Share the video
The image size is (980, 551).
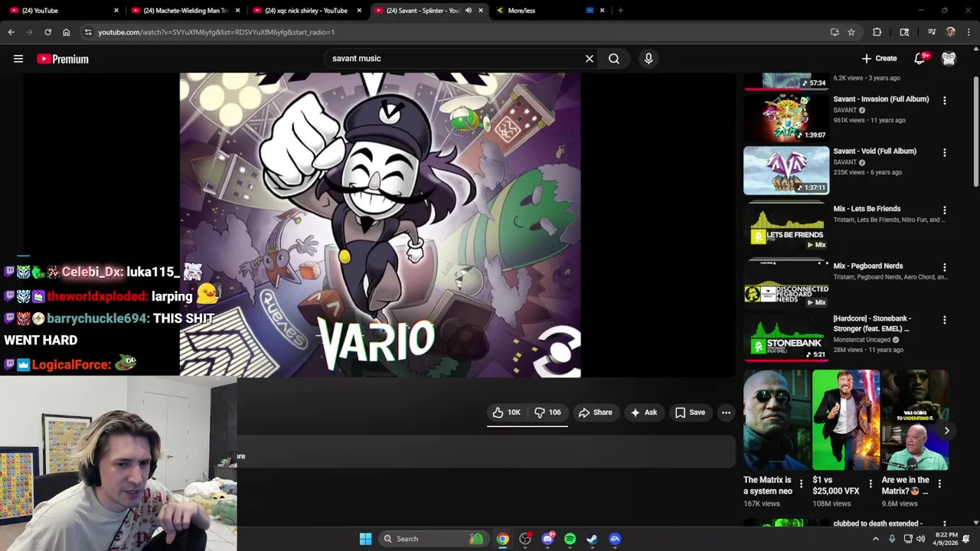pyautogui.click(x=595, y=412)
